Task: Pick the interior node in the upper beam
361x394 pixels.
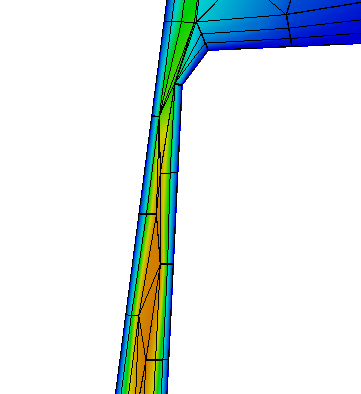Action: tap(286, 14)
